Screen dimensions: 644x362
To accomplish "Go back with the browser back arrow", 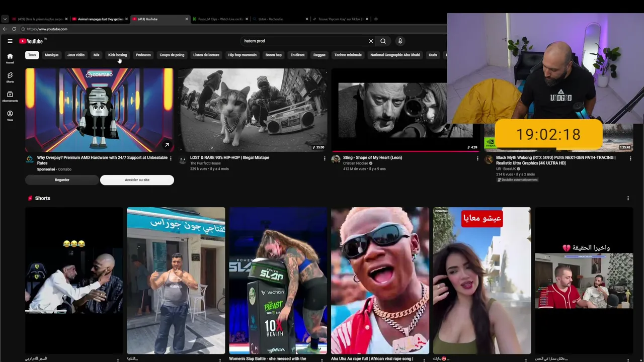I will [x=5, y=29].
